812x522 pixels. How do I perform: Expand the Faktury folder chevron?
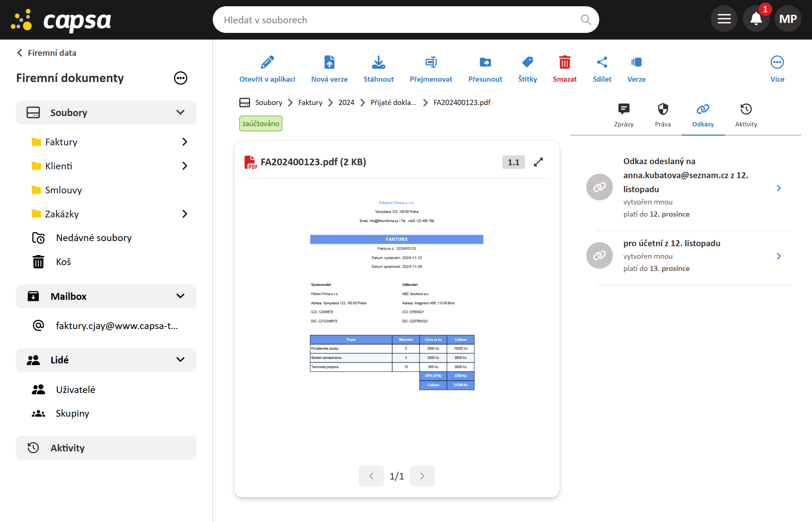point(185,142)
